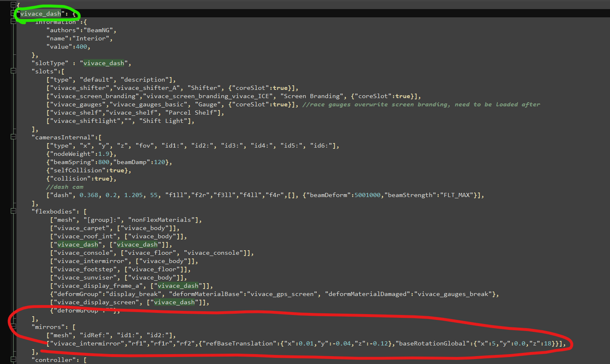Click the "fov" column header
Viewport: 610px width, 364px height.
[x=144, y=146]
